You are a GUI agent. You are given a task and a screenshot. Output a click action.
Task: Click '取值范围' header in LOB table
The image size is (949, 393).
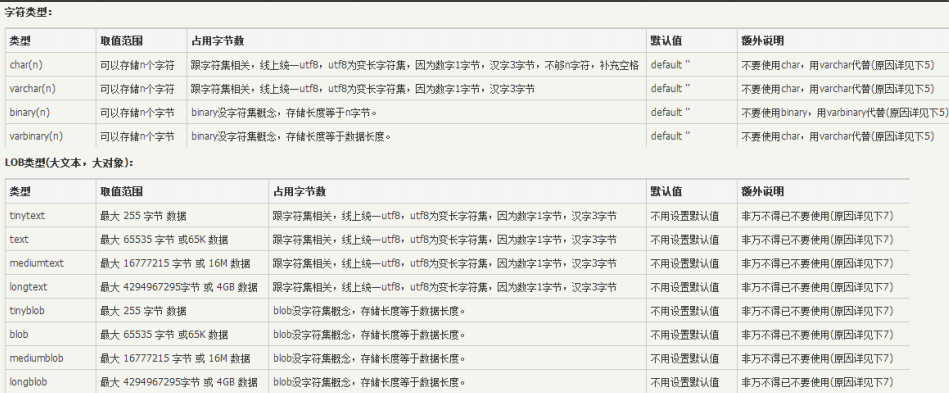pos(122,191)
